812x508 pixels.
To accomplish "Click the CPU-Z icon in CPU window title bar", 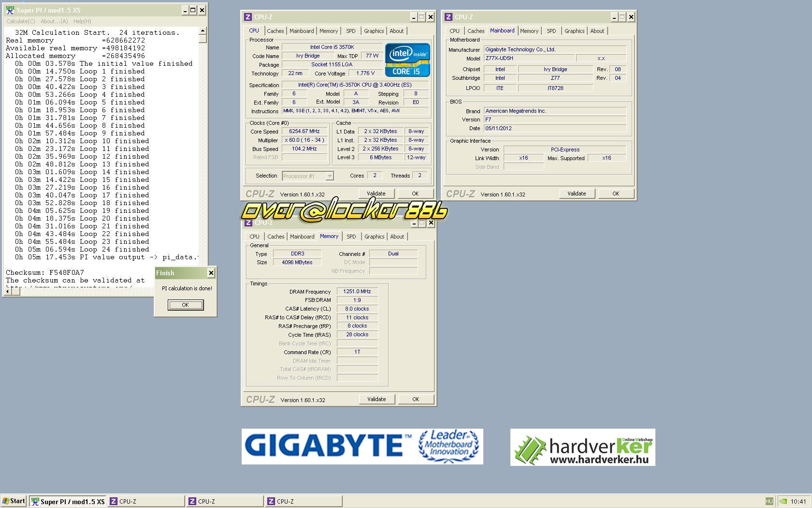I will (248, 17).
